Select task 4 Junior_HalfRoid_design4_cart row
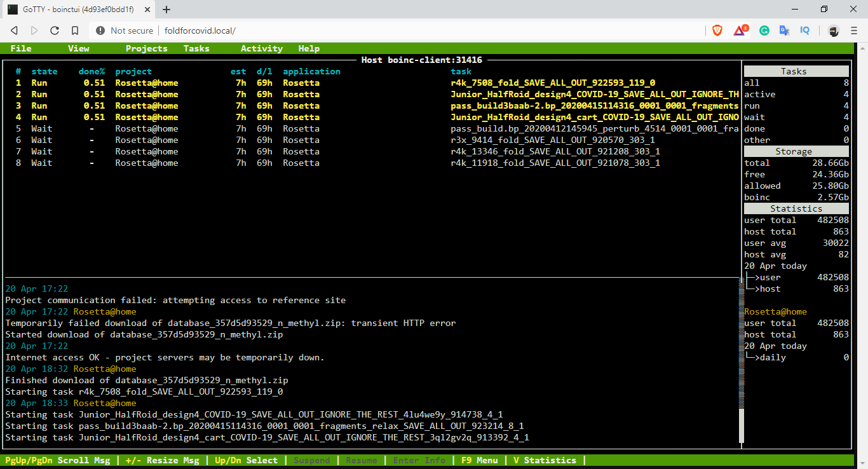The height and width of the screenshot is (469, 868). (x=372, y=117)
